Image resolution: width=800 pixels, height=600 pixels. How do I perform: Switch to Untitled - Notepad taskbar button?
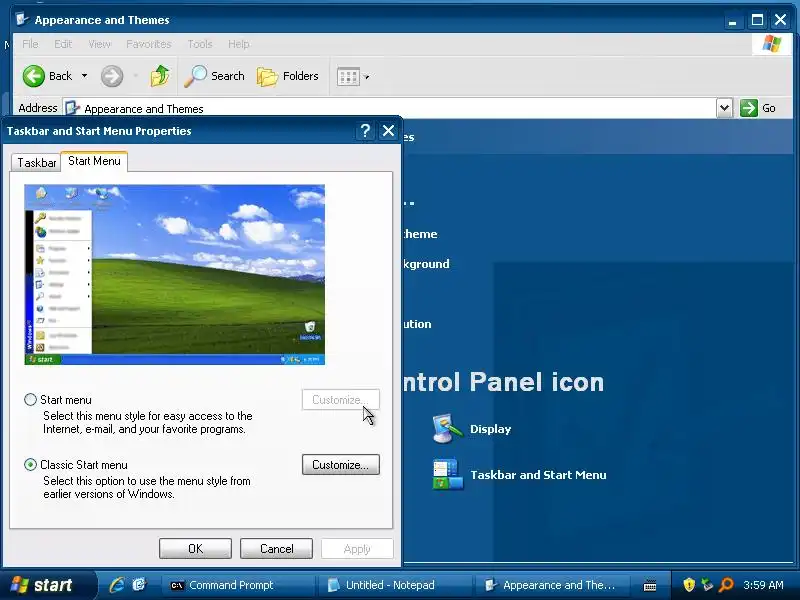click(393, 585)
